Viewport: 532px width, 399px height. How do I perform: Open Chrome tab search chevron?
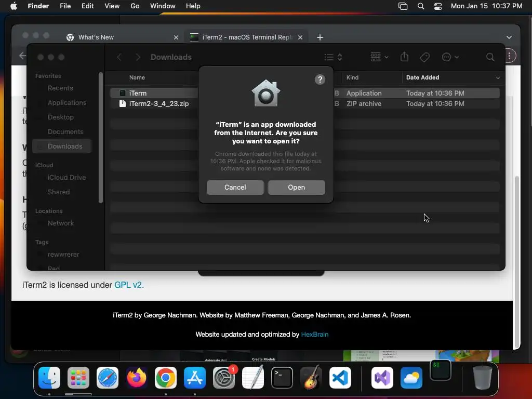[509, 37]
